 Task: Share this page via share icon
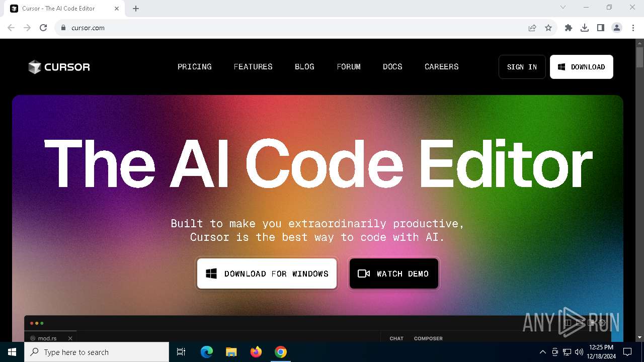click(x=532, y=28)
